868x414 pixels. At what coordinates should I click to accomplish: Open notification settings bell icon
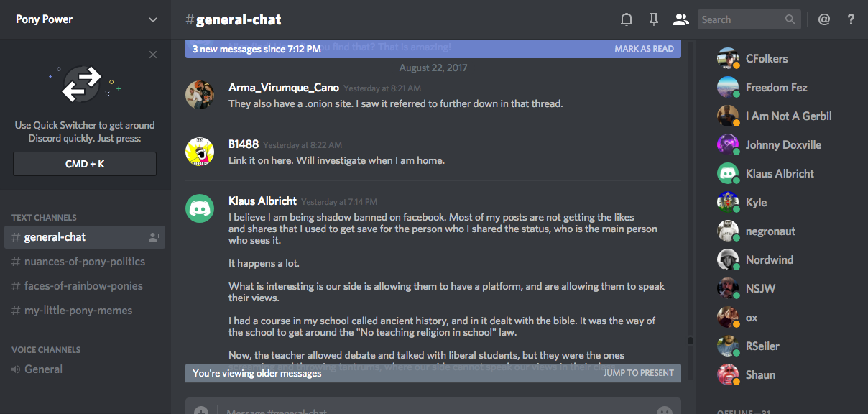coord(627,19)
